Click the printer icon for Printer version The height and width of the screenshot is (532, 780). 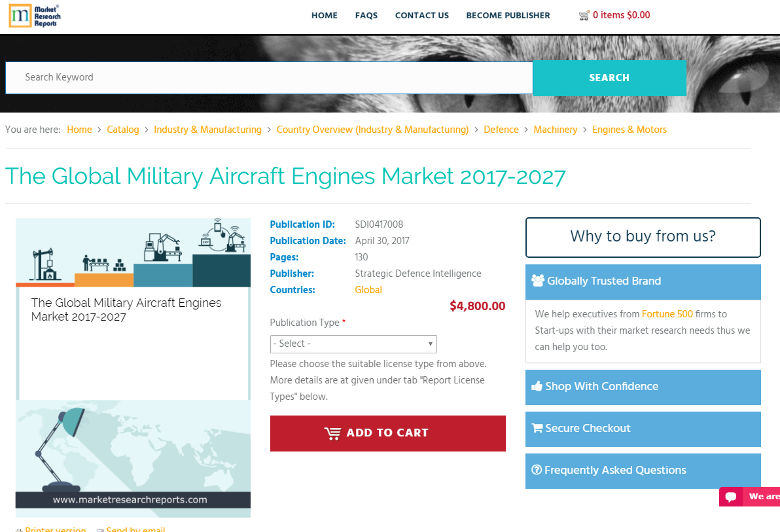(19, 529)
